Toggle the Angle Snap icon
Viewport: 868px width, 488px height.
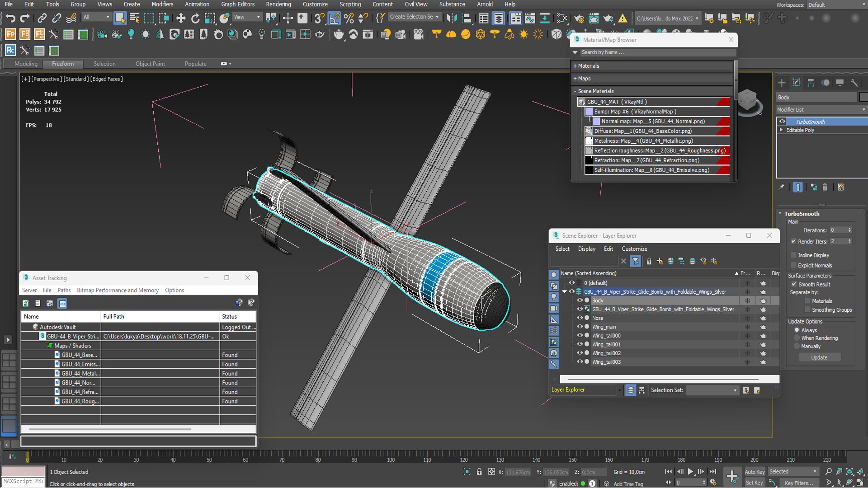point(334,18)
